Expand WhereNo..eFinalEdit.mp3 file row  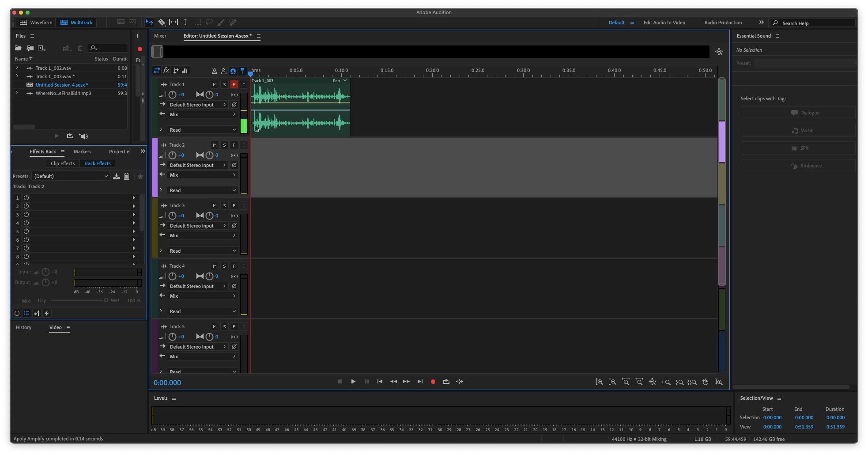click(17, 93)
